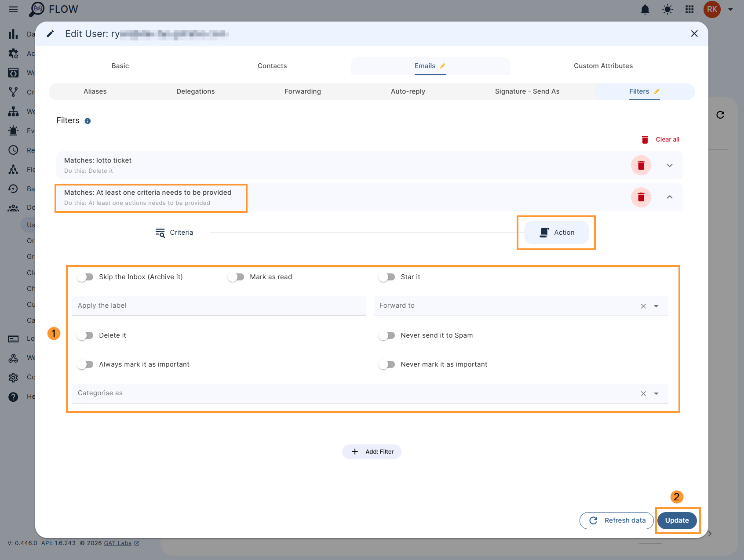Open the hamburger navigation menu
The width and height of the screenshot is (744, 560).
(13, 9)
